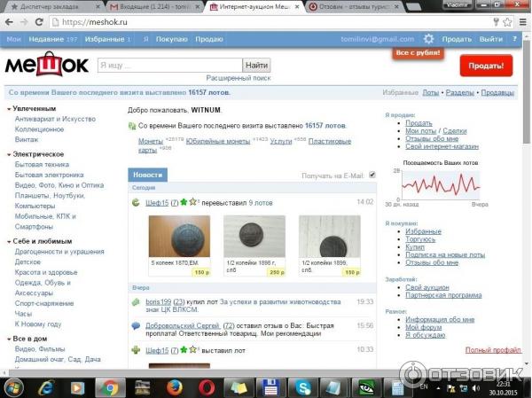The image size is (532, 398).
Task: Open 'Избранные' in the top menu bar
Action: [106, 39]
